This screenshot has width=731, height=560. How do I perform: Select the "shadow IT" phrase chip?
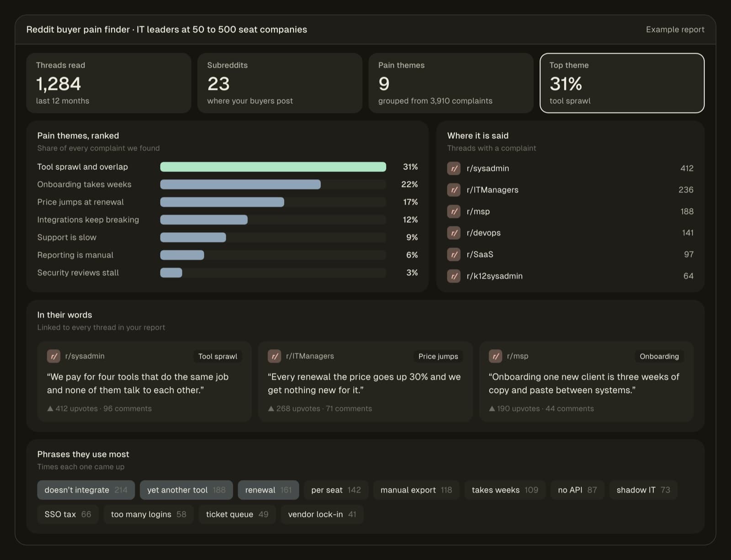click(643, 490)
